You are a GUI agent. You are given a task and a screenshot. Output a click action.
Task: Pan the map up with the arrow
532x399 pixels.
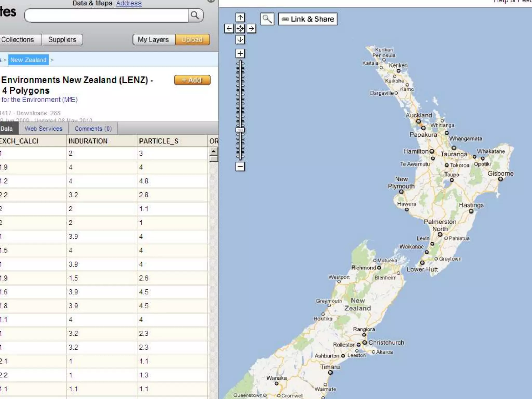[240, 18]
